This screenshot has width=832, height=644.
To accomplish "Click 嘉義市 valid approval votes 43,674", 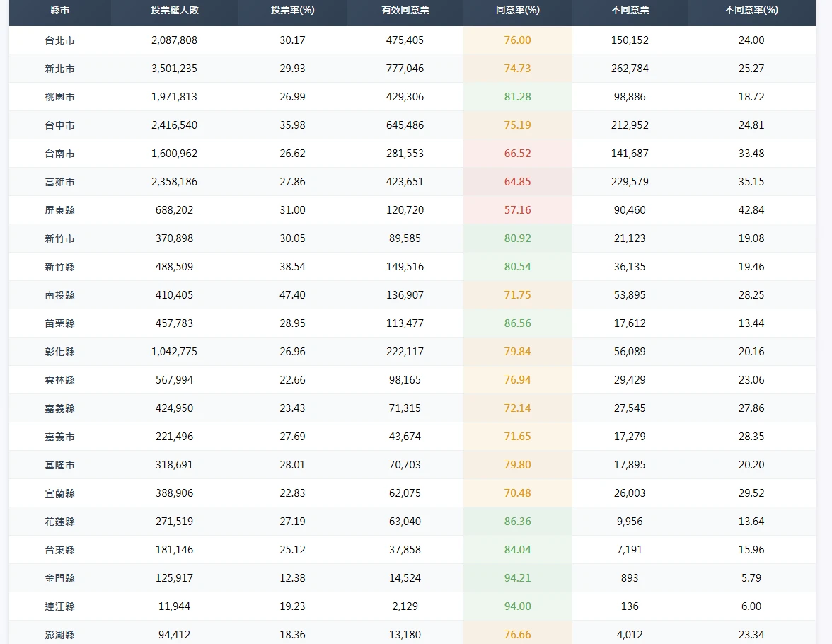I will pyautogui.click(x=405, y=437).
